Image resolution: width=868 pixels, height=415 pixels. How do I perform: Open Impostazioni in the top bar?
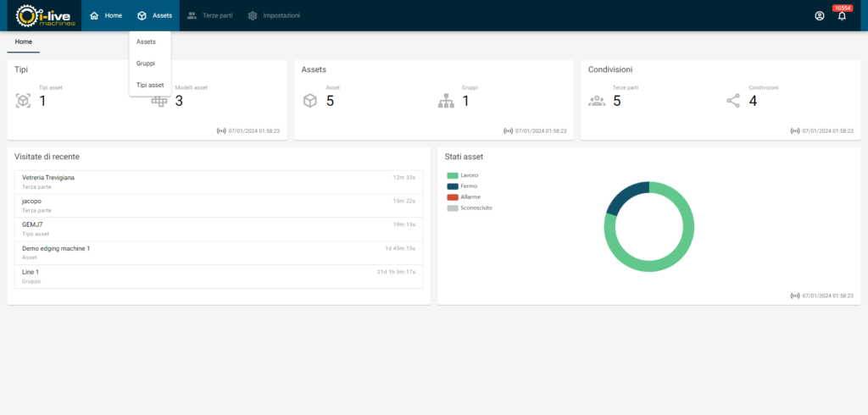274,15
